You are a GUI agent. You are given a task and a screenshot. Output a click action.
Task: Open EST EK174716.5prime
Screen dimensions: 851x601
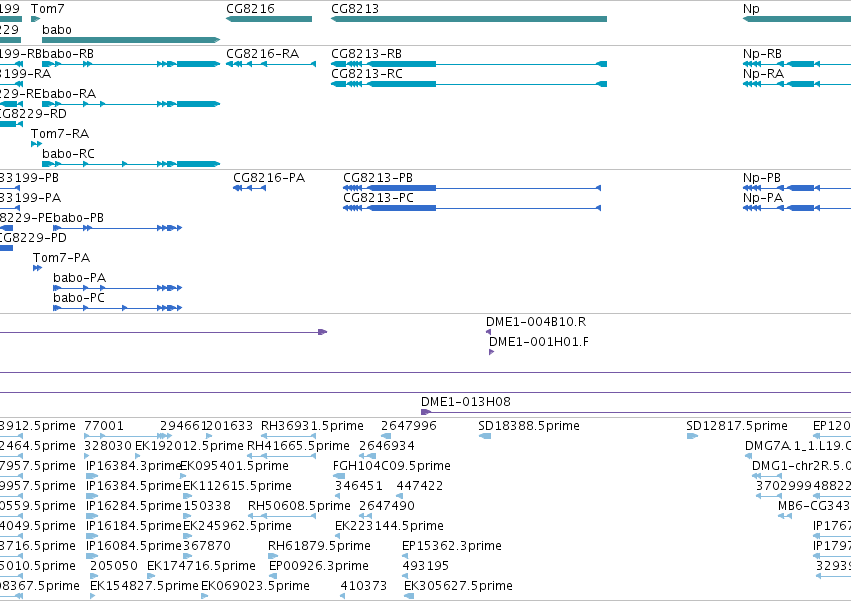pos(150,576)
